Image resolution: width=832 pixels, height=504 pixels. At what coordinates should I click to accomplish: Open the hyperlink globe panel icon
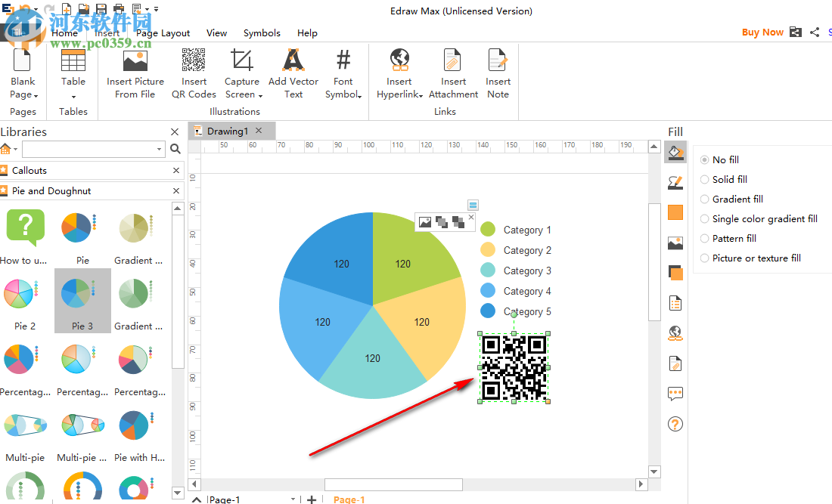(675, 333)
